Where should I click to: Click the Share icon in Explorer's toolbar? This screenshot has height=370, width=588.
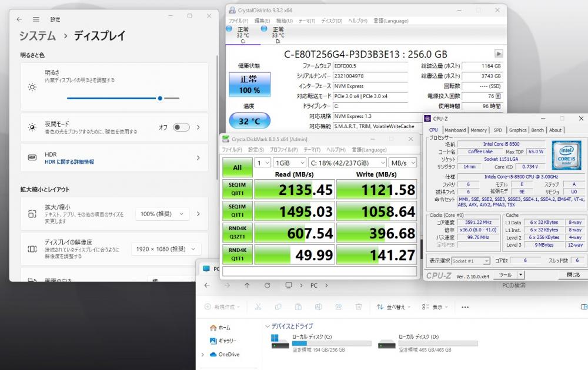point(339,307)
